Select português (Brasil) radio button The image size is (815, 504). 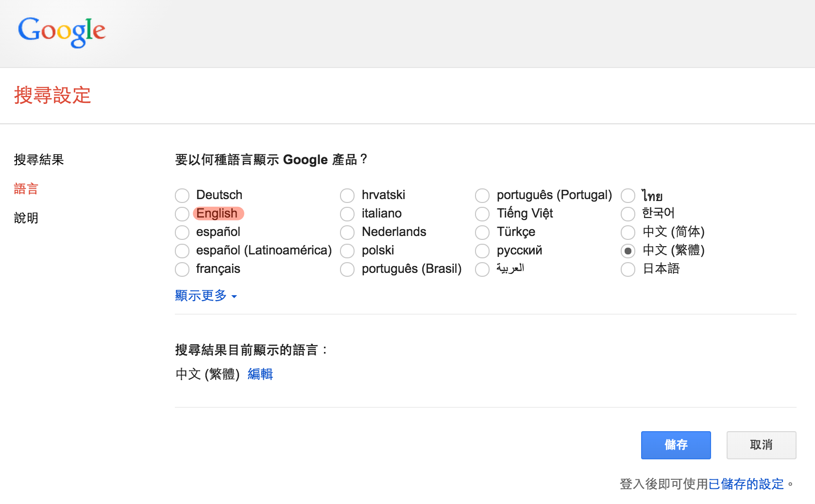pyautogui.click(x=347, y=269)
